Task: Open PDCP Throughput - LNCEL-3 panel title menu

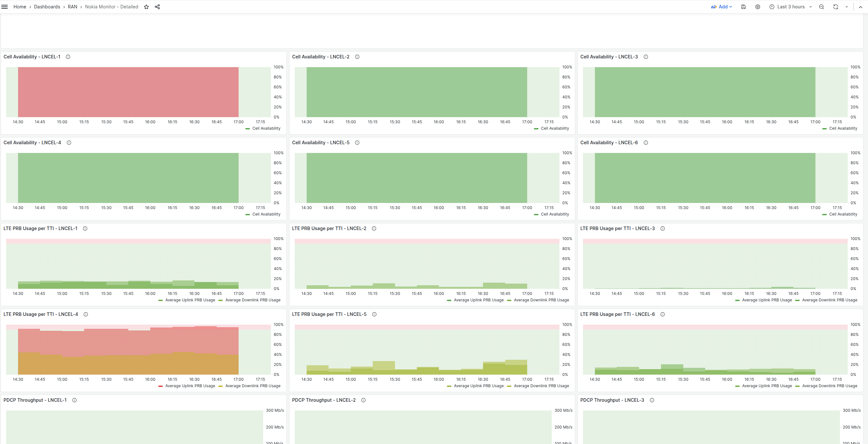Action: (612, 400)
